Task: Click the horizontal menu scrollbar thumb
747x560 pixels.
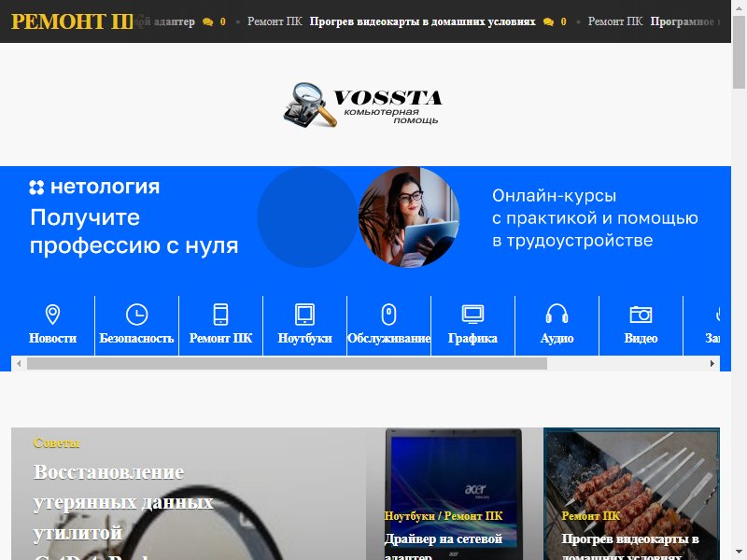Action: (287, 364)
